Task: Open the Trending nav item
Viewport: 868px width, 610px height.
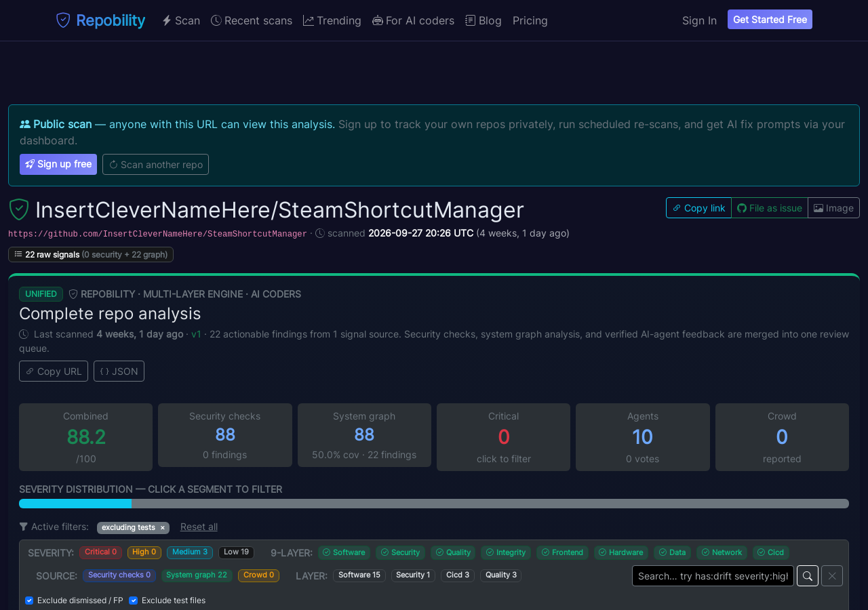Action: pyautogui.click(x=332, y=20)
